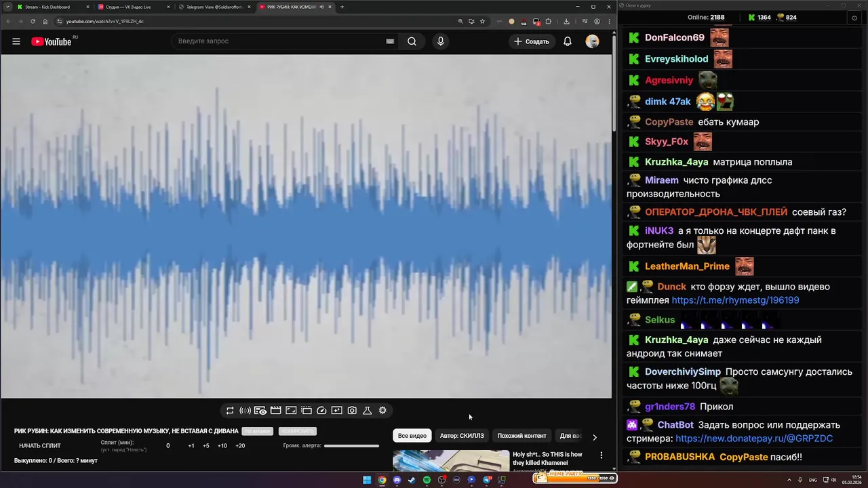
Task: Click the На аукцион button
Action: click(257, 431)
